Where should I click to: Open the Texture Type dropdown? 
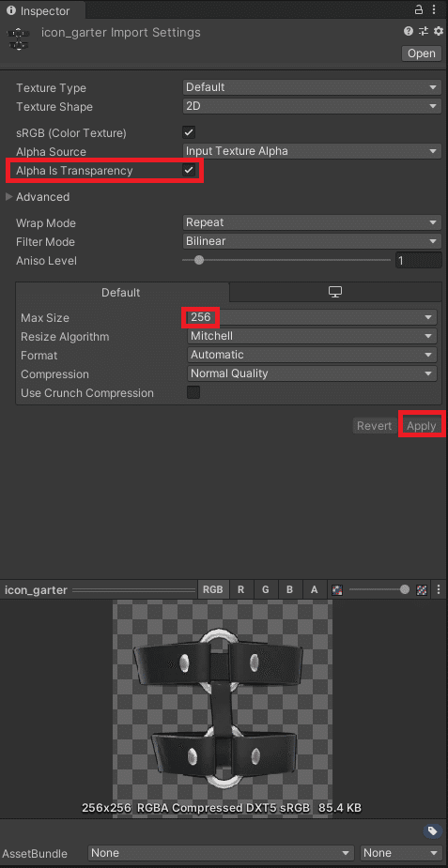[x=312, y=87]
